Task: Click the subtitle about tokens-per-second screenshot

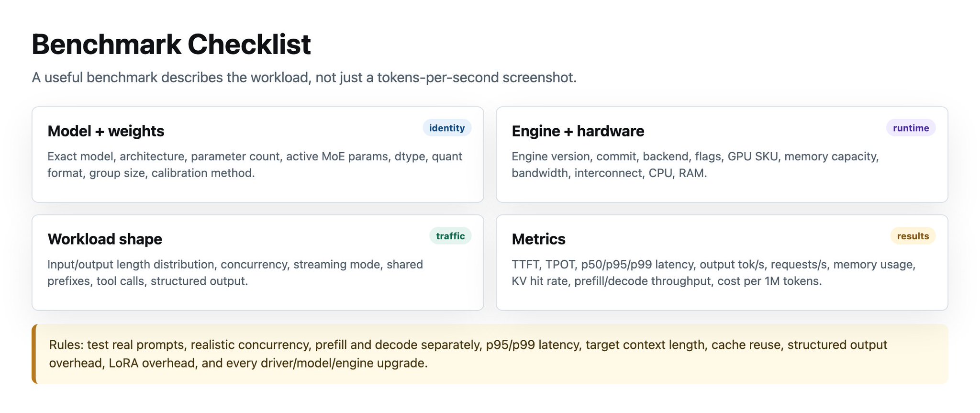Action: 304,78
